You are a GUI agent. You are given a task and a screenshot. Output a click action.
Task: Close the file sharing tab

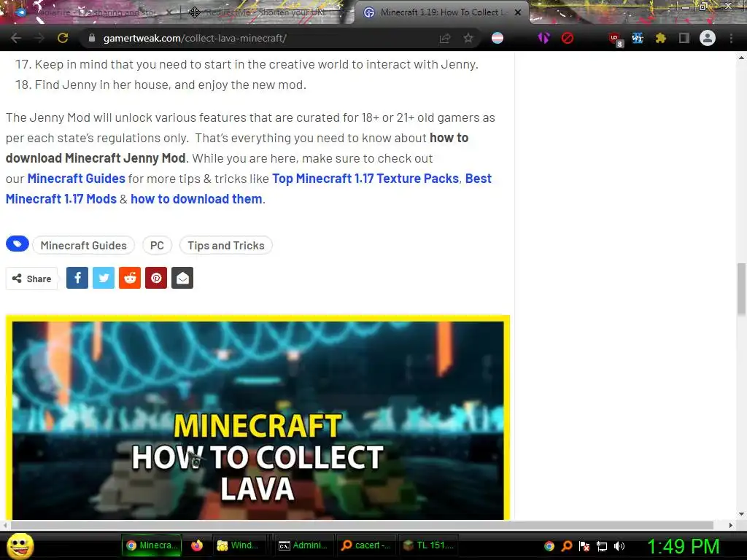(169, 12)
